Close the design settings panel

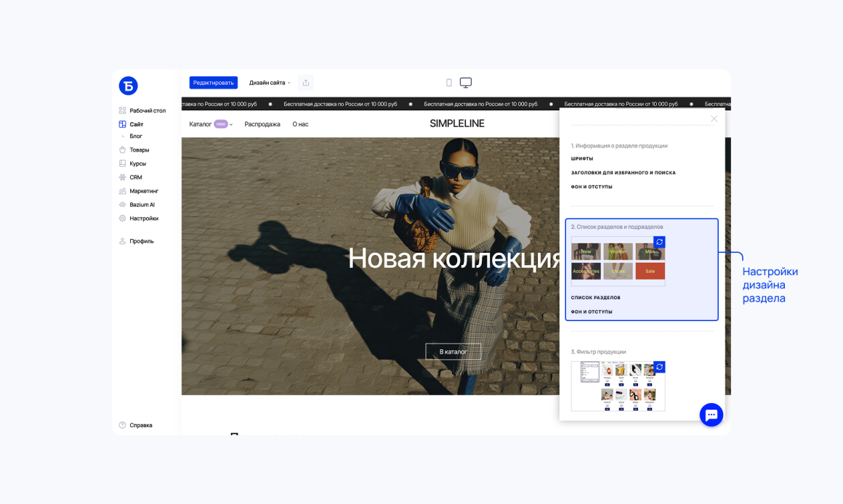coord(714,119)
